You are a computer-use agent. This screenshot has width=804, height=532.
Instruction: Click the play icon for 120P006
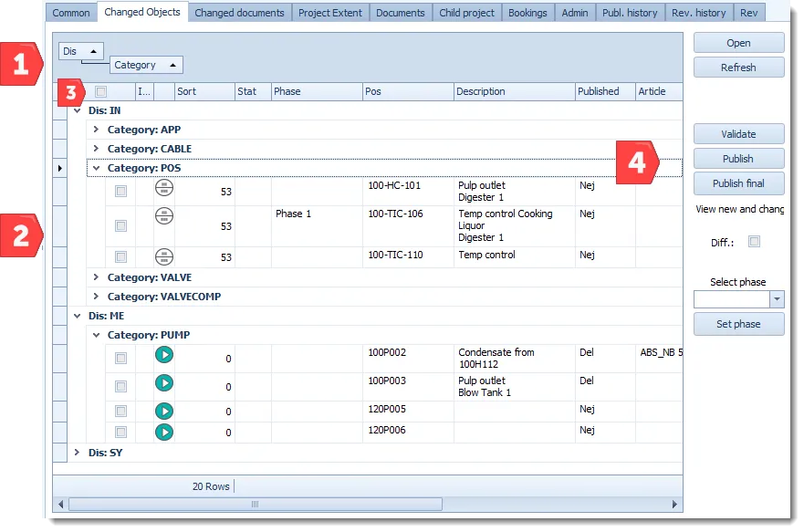pos(164,432)
